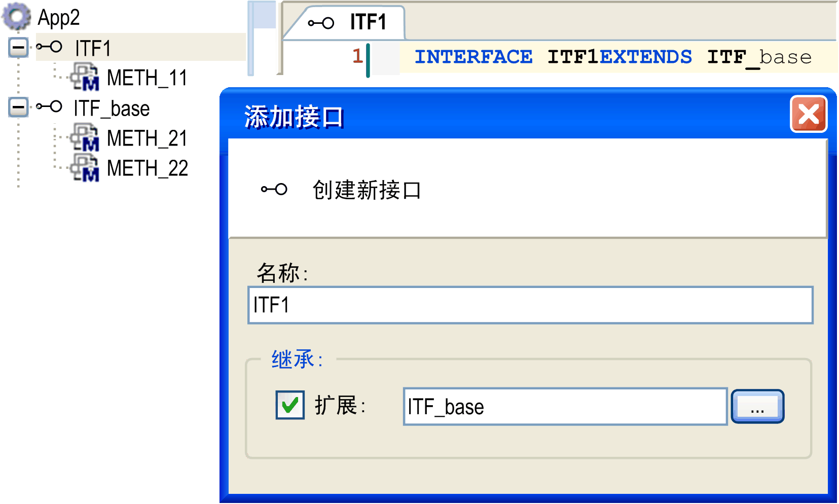
Task: Click the ITF1 interface icon in tree
Action: (x=50, y=48)
